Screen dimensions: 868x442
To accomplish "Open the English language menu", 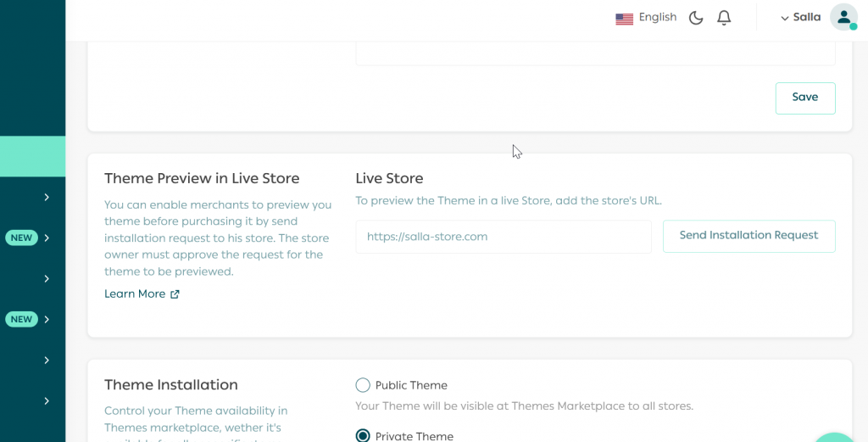I will [657, 18].
